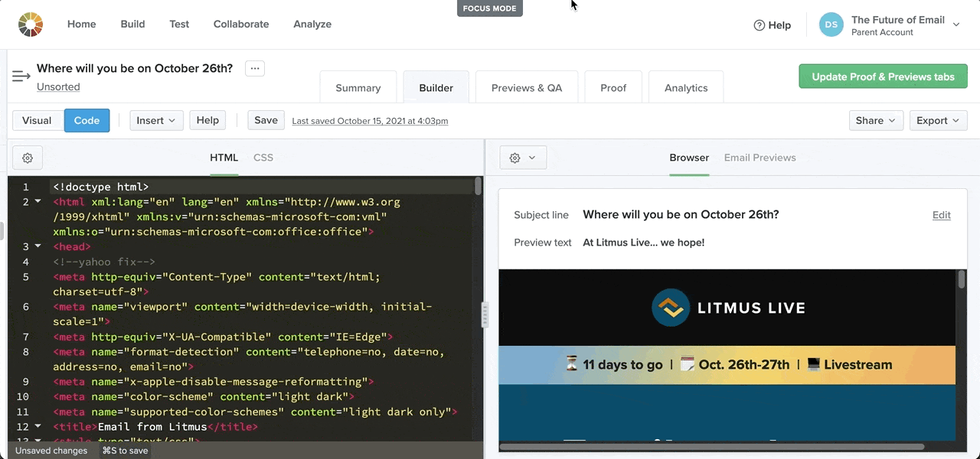The width and height of the screenshot is (980, 459).
Task: Click the email title heading text
Action: 135,68
